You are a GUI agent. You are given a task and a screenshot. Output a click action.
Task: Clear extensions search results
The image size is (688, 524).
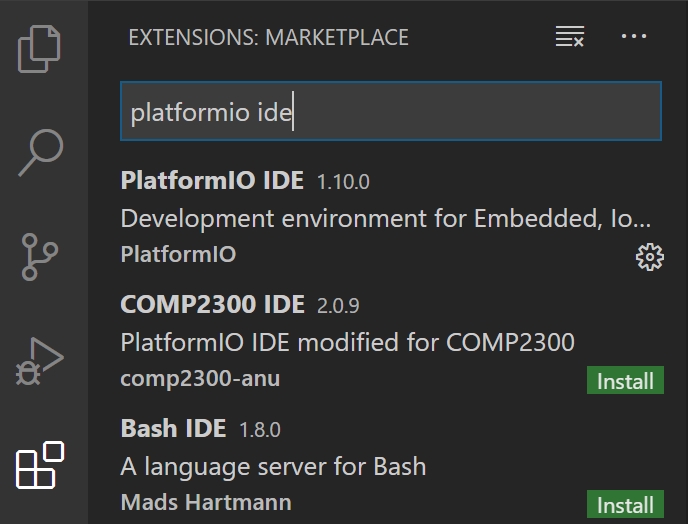pos(569,38)
